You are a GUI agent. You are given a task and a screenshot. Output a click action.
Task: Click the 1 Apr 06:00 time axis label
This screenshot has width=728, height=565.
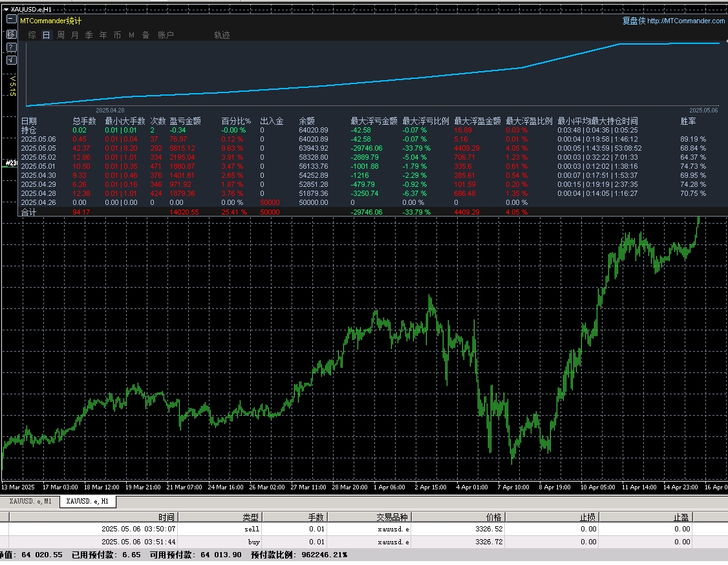pyautogui.click(x=389, y=487)
